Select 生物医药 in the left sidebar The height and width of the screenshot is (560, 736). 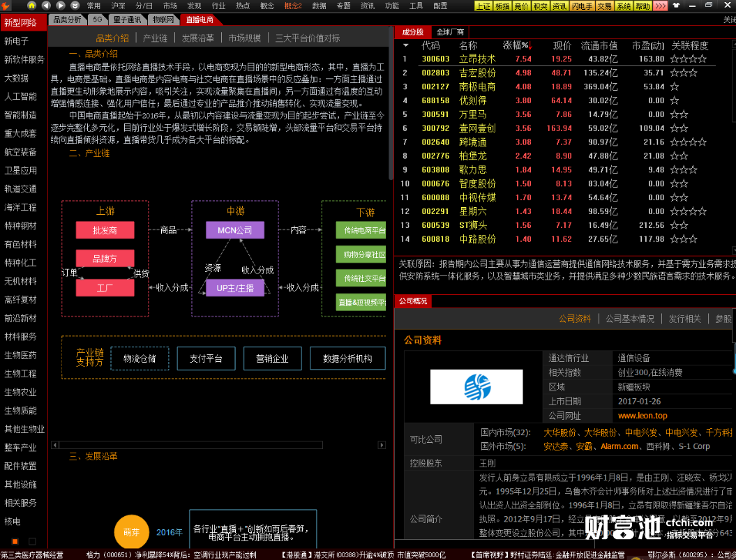24,355
